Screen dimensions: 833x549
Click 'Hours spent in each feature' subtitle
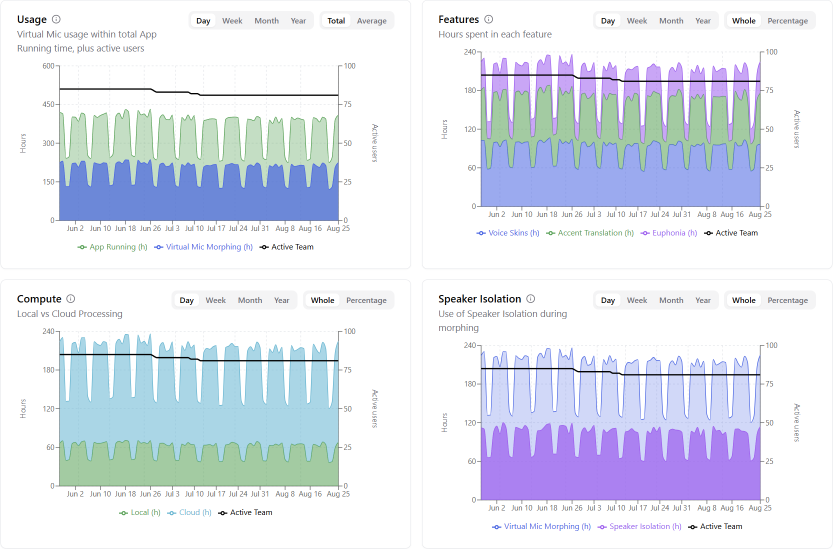tap(495, 34)
